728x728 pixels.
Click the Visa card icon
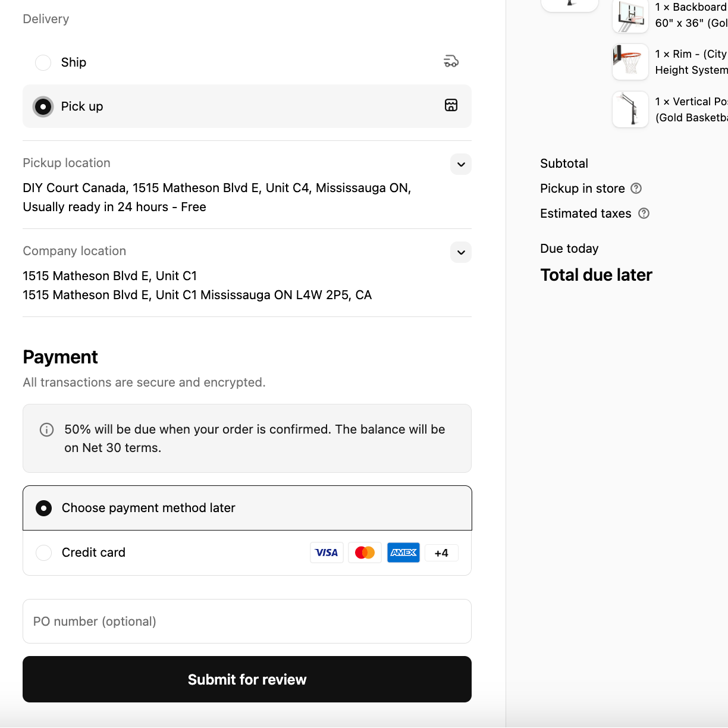click(327, 553)
